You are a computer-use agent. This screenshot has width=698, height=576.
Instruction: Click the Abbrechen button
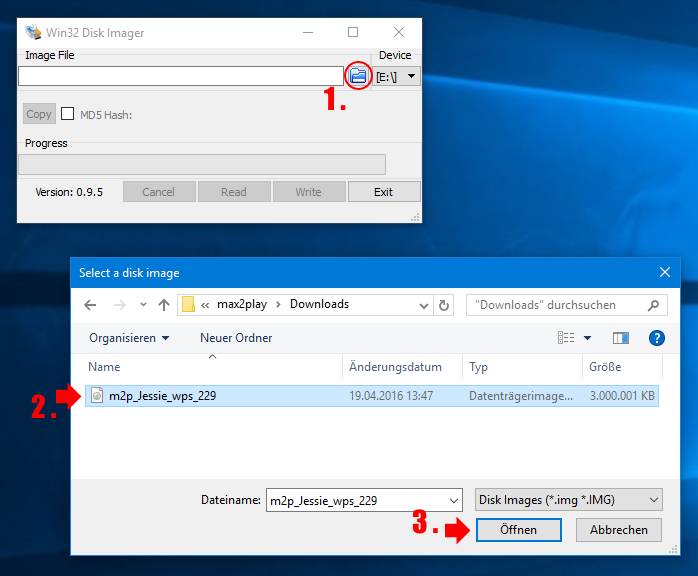(619, 530)
